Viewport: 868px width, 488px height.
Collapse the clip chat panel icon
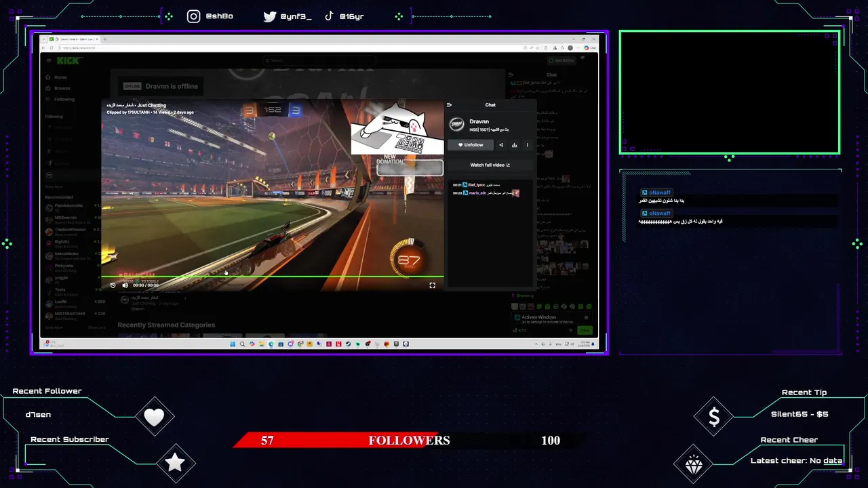pyautogui.click(x=449, y=105)
